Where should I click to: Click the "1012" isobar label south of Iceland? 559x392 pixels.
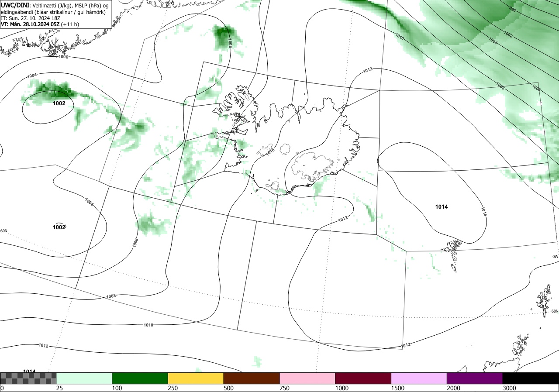click(x=343, y=219)
